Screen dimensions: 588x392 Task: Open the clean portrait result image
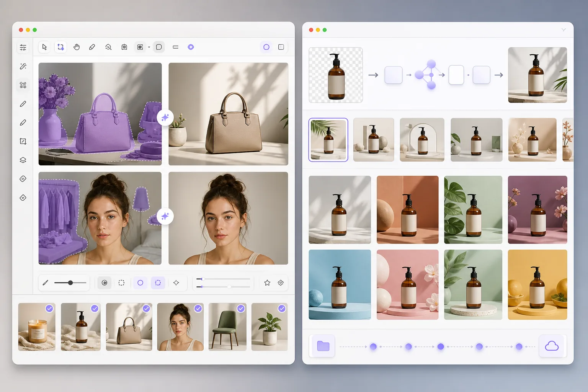228,218
